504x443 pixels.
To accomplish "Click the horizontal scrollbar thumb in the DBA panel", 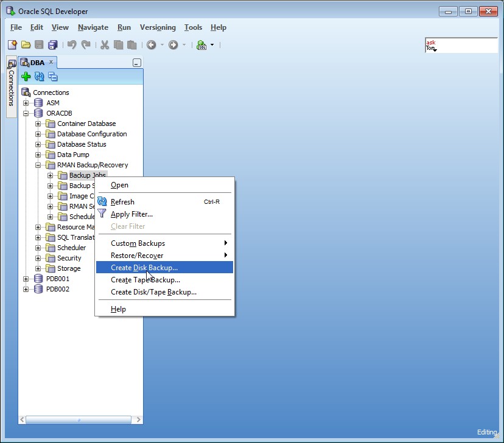I will (79, 419).
